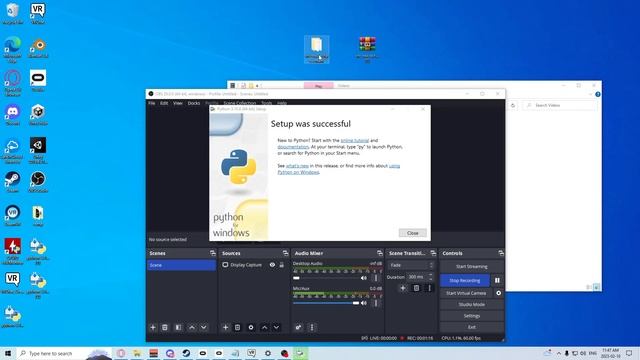
Task: Pop out the Scene Transitions dock
Action: pos(433,253)
